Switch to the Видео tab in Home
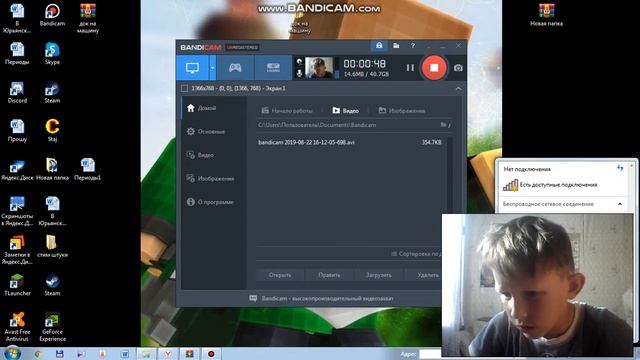This screenshot has height=360, width=640. tap(345, 111)
